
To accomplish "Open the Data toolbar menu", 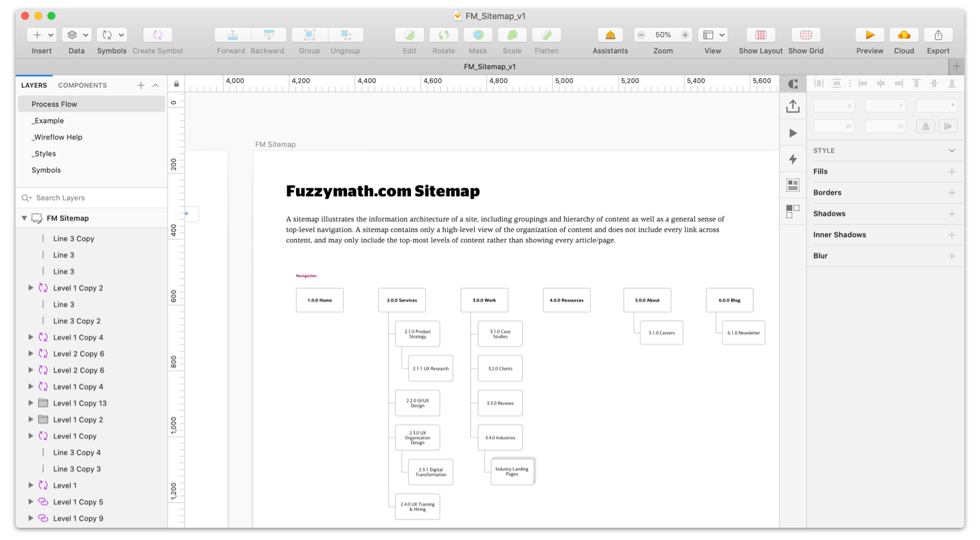I will [x=76, y=35].
